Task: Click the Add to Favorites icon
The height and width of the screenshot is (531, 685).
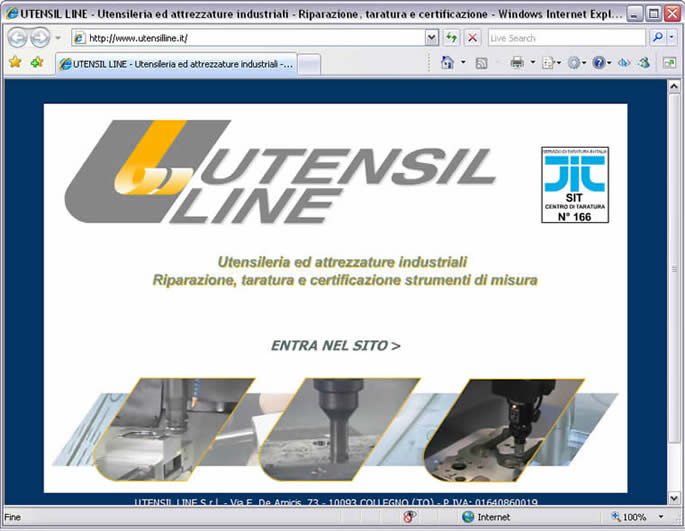Action: [x=37, y=62]
